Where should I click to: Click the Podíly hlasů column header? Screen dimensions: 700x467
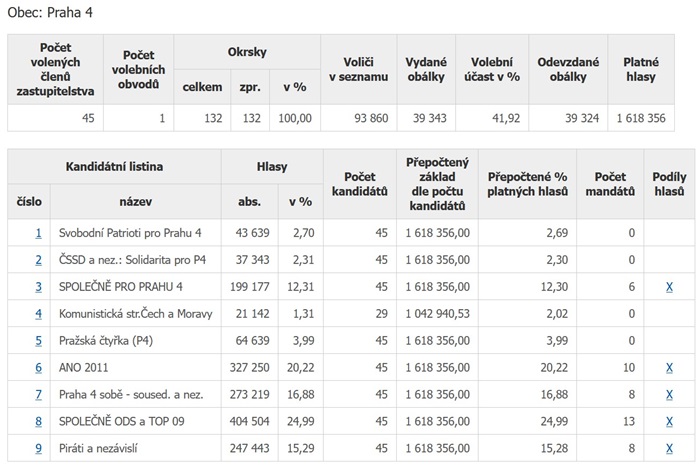[x=669, y=184]
